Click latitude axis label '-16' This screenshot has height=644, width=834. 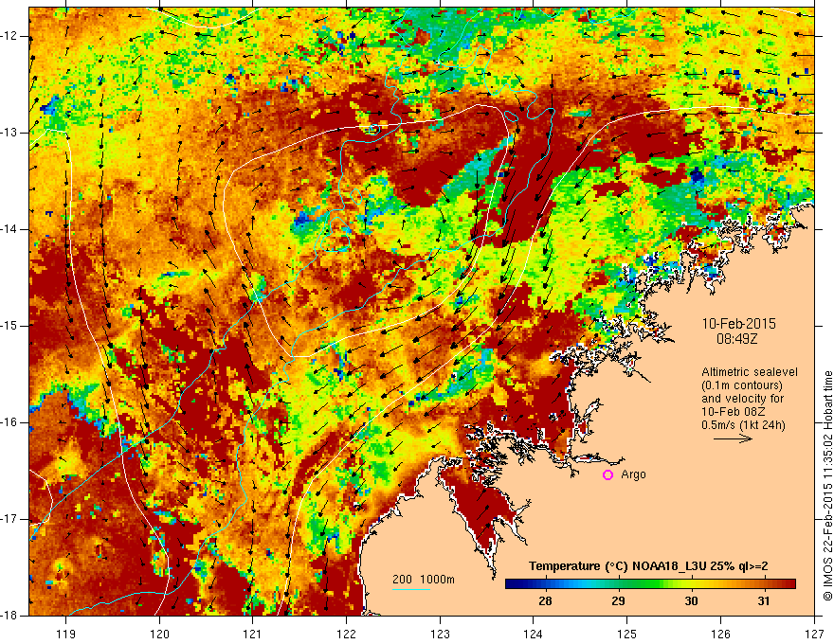[x=9, y=422]
